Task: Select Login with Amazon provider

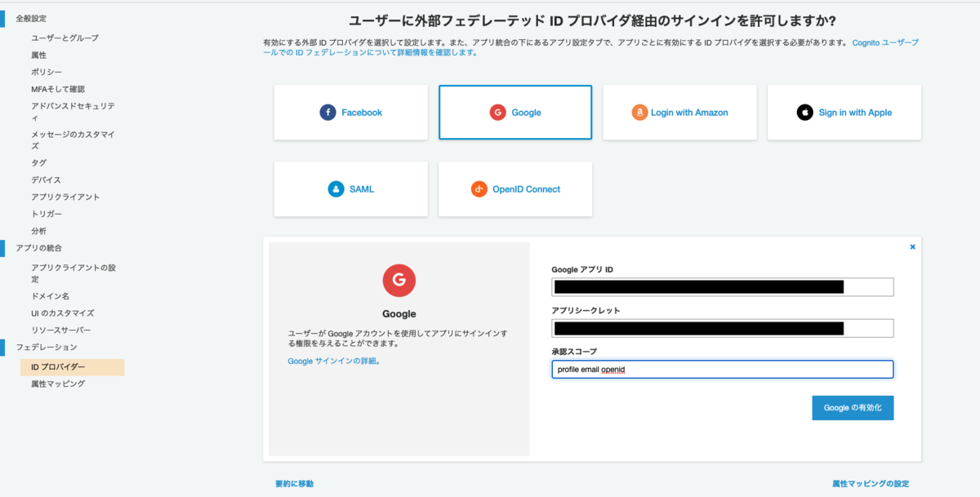Action: pos(679,113)
